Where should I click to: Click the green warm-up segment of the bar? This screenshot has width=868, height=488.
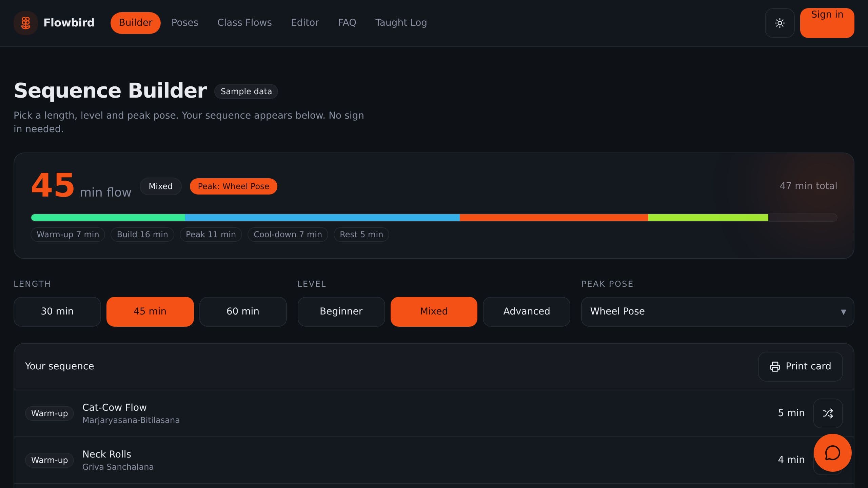point(108,218)
